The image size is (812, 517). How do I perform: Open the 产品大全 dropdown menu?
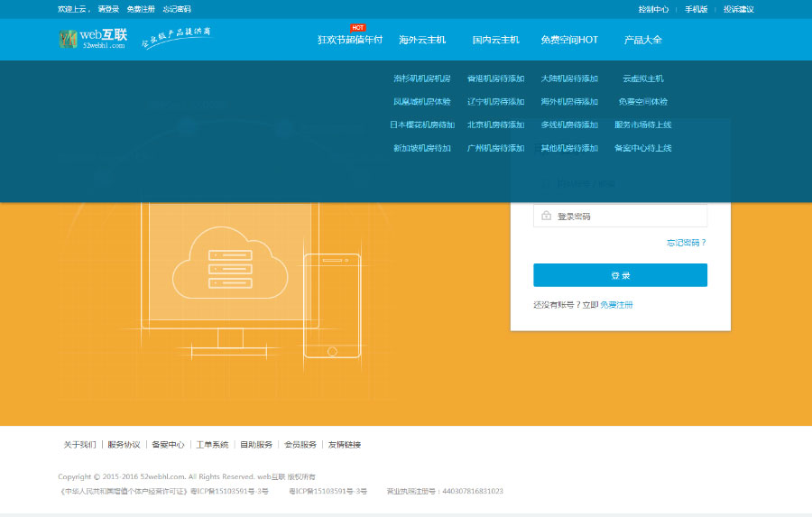click(642, 41)
